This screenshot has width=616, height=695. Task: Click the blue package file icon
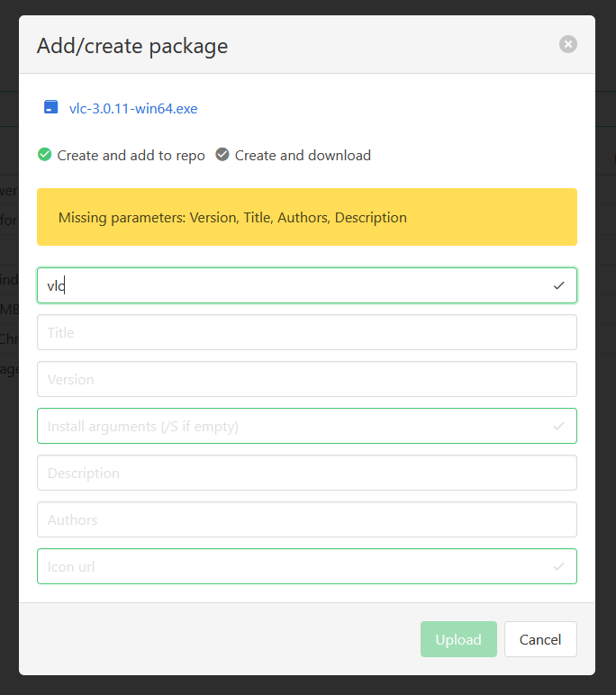coord(51,108)
